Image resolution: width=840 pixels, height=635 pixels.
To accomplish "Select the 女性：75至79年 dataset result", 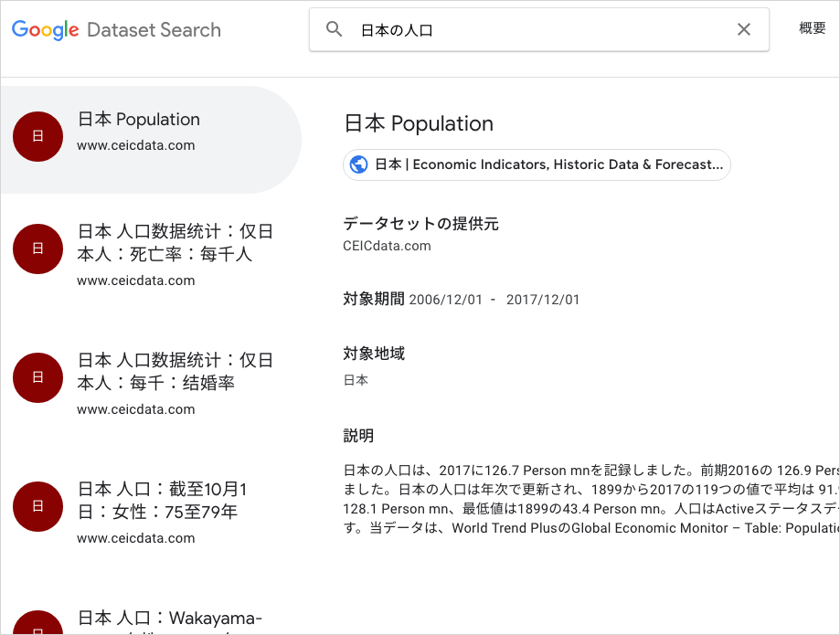I will coord(151,513).
